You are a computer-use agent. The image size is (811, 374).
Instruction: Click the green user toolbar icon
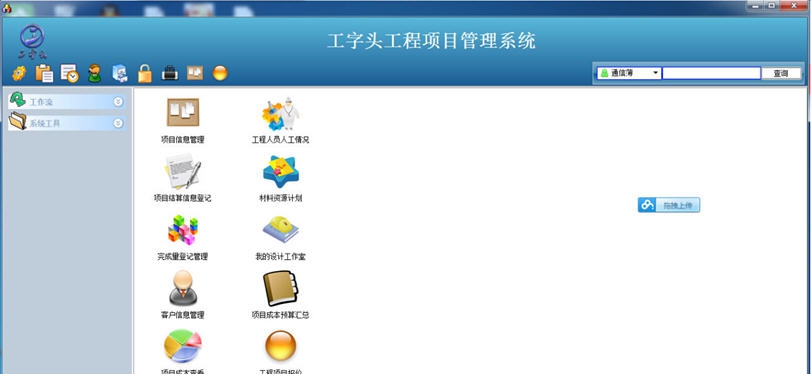click(94, 73)
